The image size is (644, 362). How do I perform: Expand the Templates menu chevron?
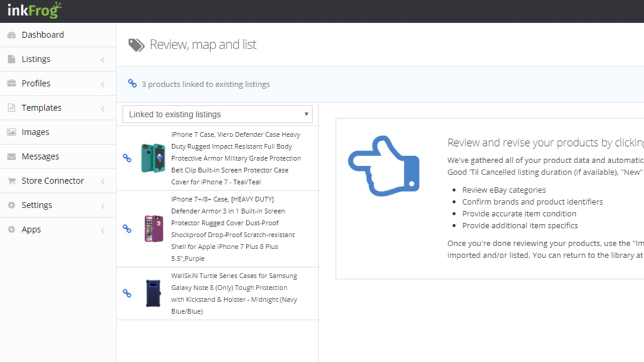click(103, 109)
